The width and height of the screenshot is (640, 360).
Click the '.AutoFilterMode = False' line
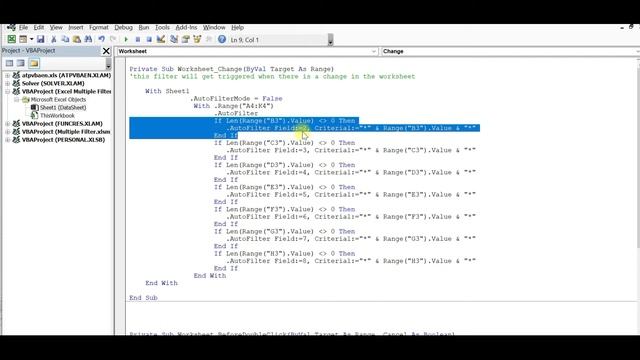[x=236, y=98]
